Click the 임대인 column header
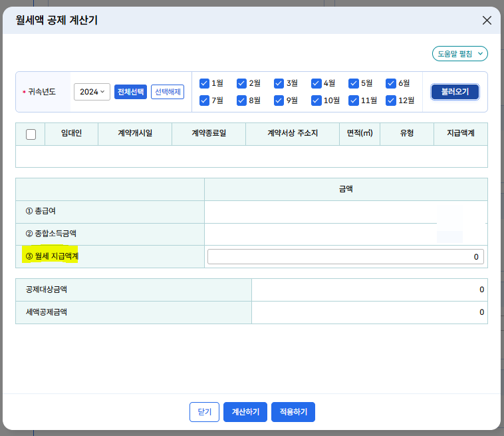 71,133
